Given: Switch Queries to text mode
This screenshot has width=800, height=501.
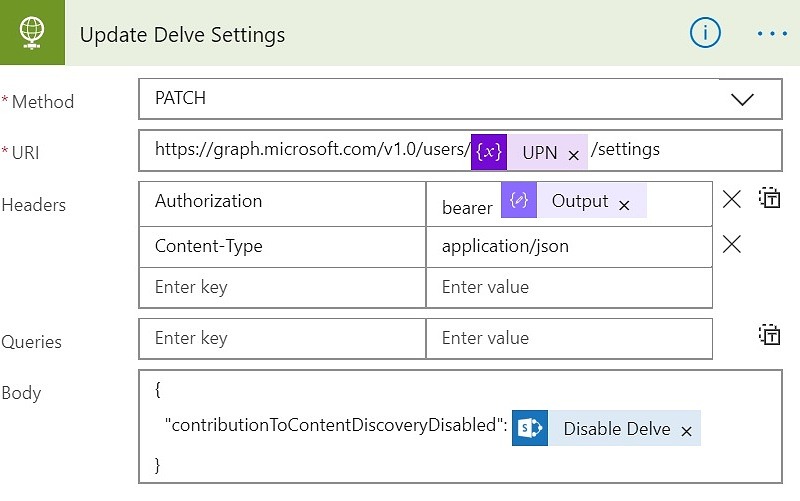Looking at the screenshot, I should 769,335.
